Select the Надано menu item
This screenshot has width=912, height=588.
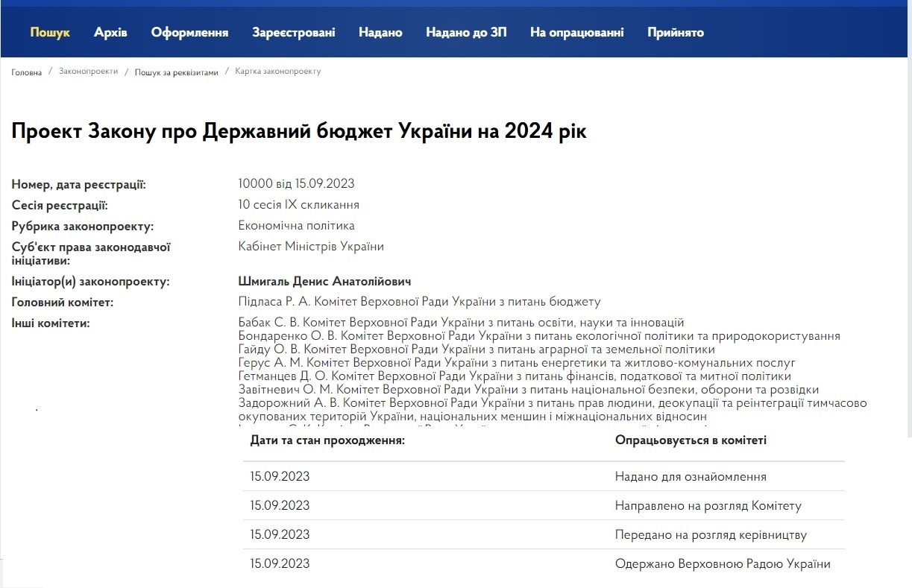coord(380,32)
